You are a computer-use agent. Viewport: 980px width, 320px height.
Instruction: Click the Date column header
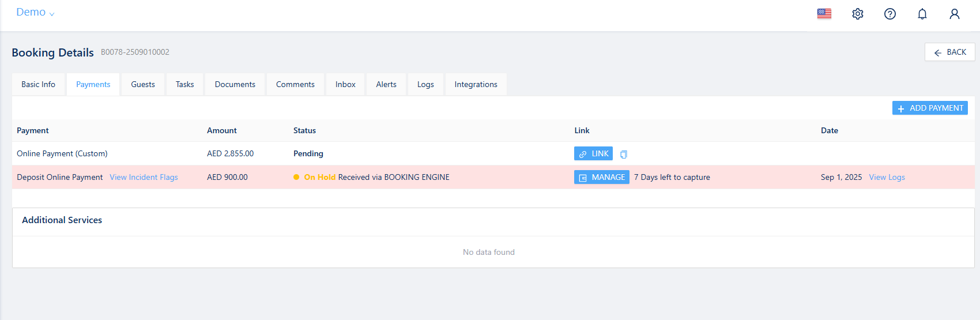click(x=830, y=130)
